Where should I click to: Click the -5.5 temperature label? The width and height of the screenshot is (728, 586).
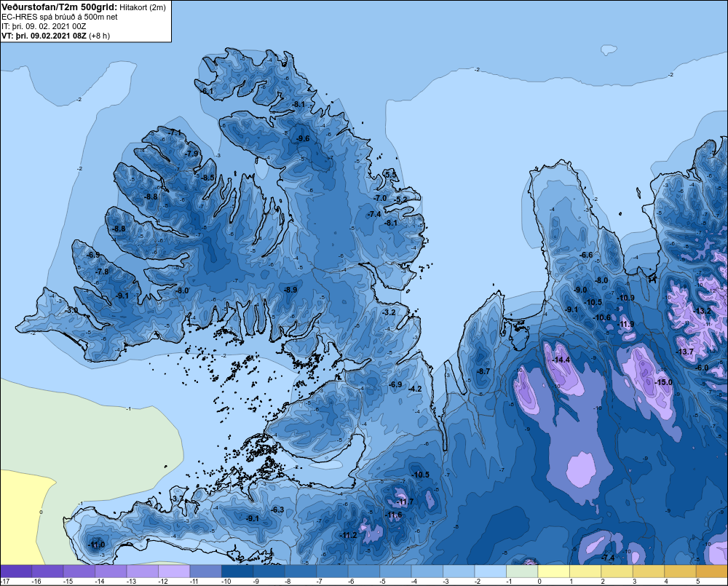point(391,175)
